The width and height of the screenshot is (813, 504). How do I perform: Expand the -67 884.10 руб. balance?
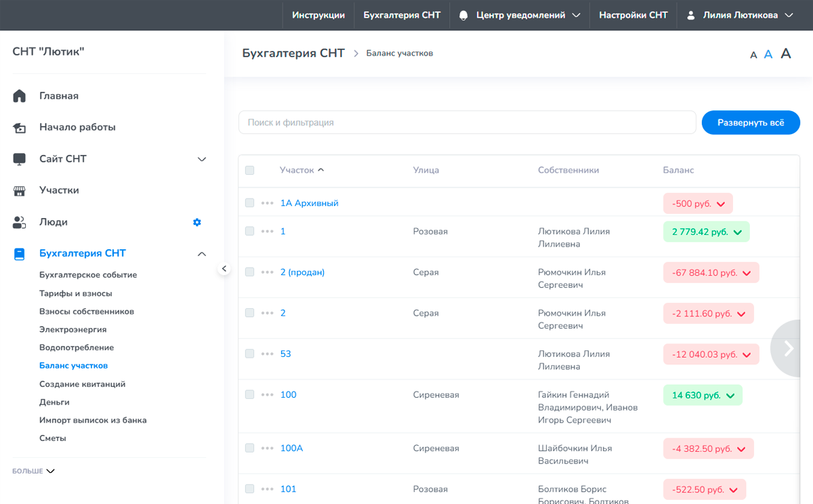711,273
